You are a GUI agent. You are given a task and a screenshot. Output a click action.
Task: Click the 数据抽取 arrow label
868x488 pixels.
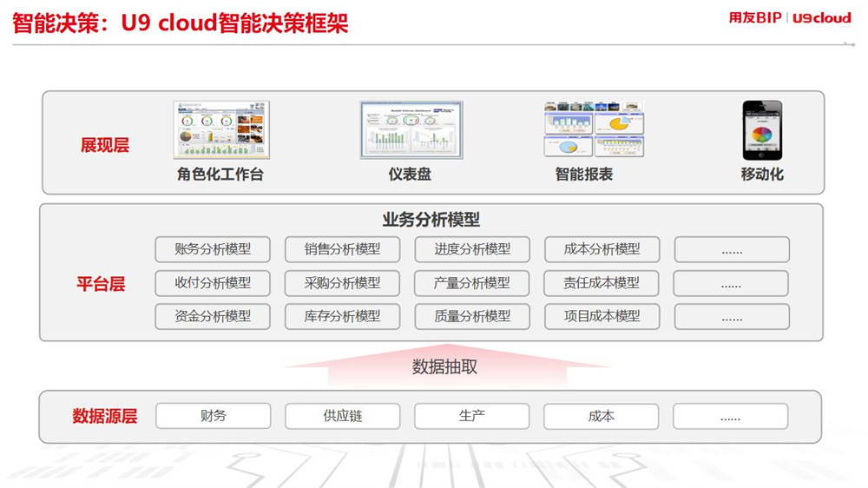tap(444, 366)
